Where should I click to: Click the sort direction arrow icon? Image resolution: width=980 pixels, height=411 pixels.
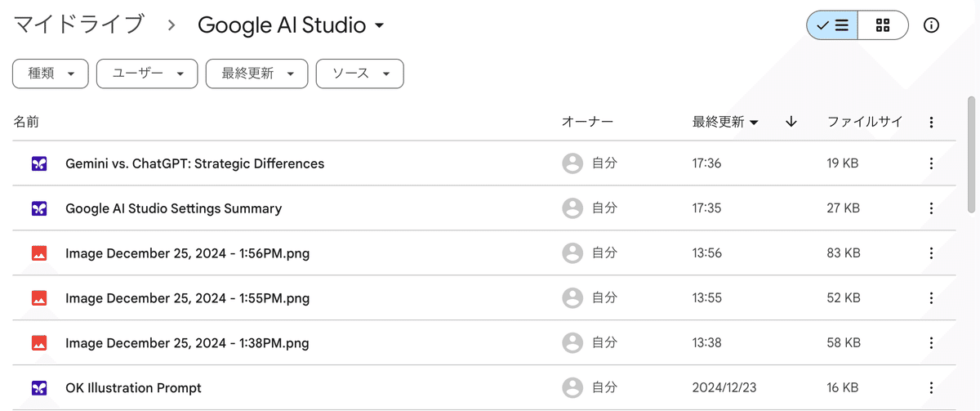791,122
